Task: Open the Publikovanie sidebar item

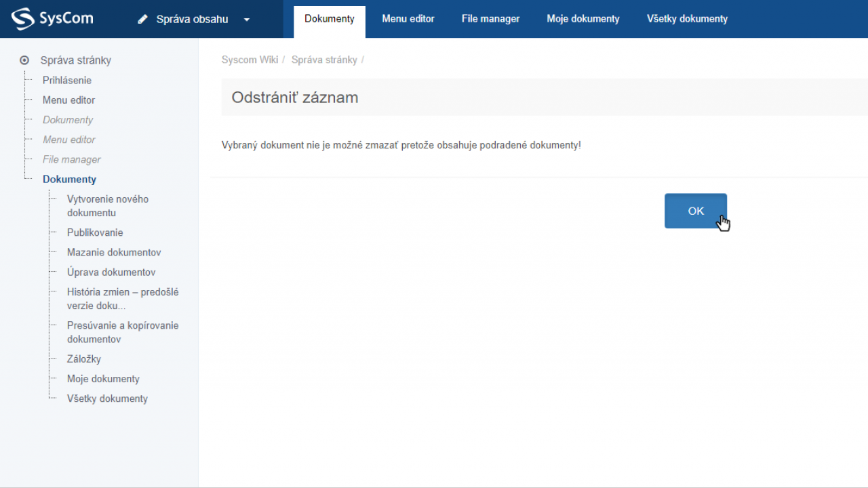Action: pos(95,232)
